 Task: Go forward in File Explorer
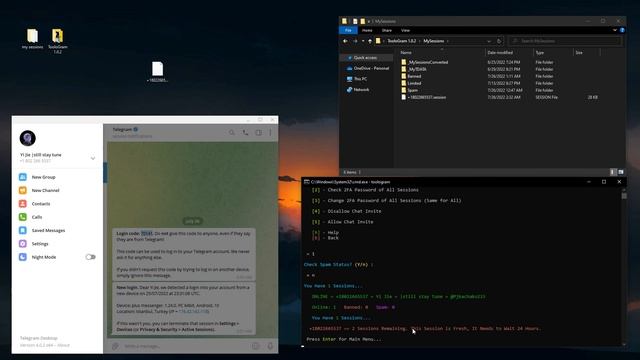pyautogui.click(x=355, y=41)
